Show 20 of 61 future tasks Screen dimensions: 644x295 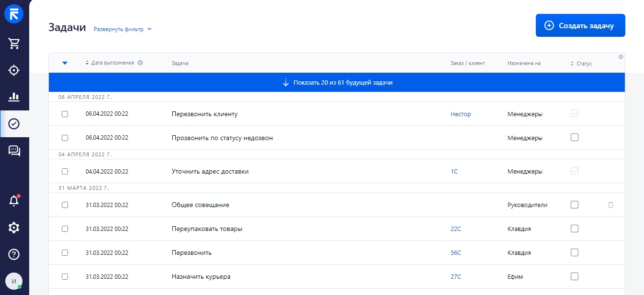[336, 82]
